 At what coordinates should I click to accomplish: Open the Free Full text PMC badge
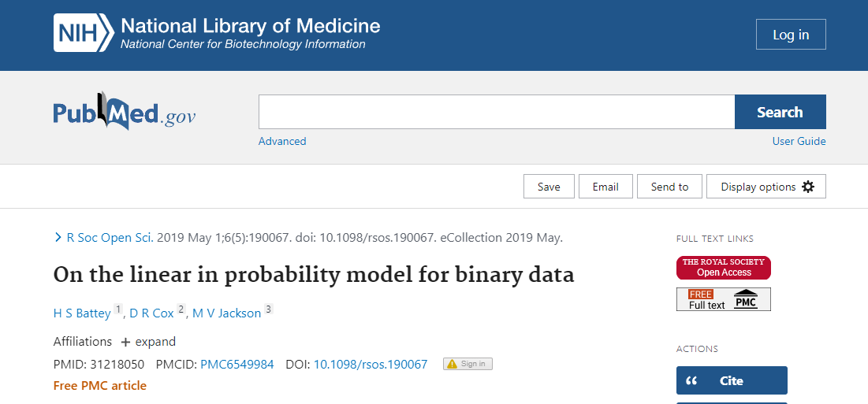click(x=723, y=299)
